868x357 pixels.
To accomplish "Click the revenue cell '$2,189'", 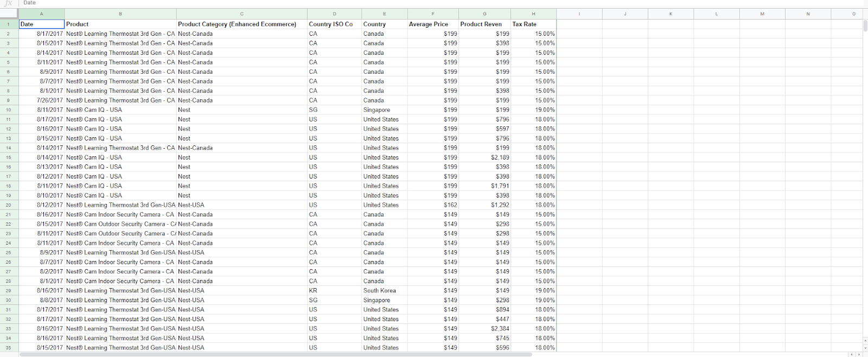I will [484, 157].
